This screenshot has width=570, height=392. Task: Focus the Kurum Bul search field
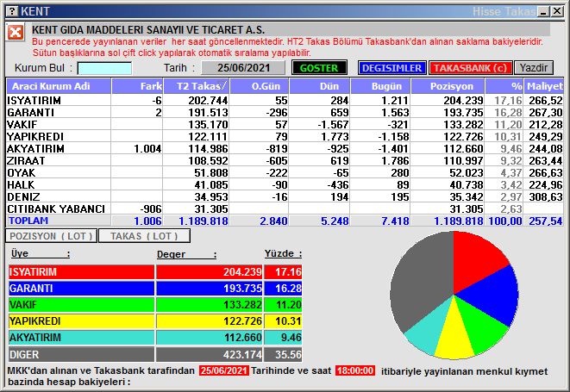coord(104,68)
